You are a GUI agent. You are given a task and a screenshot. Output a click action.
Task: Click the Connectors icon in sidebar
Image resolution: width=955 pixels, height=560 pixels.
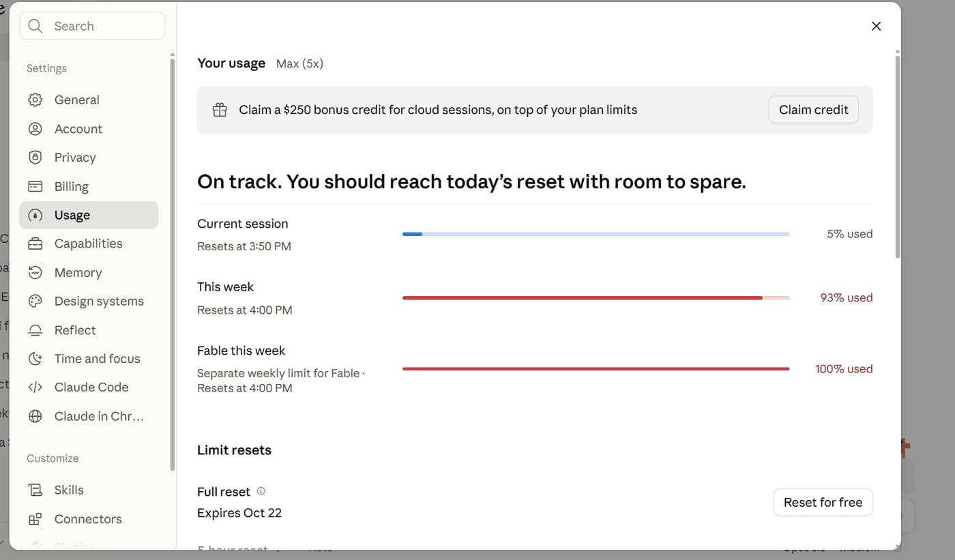pos(35,519)
